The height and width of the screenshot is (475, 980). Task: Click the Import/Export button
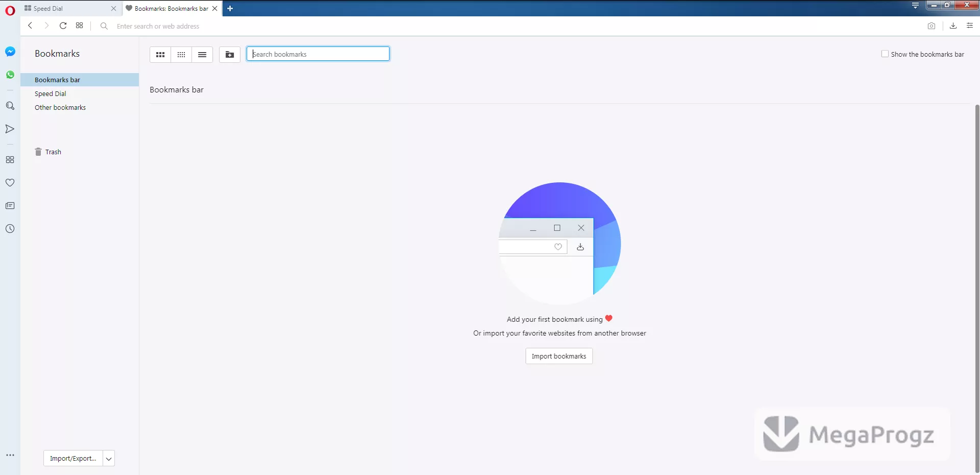(x=73, y=459)
